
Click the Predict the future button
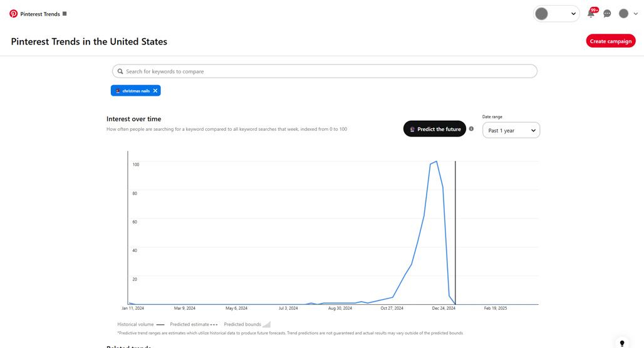pos(435,129)
